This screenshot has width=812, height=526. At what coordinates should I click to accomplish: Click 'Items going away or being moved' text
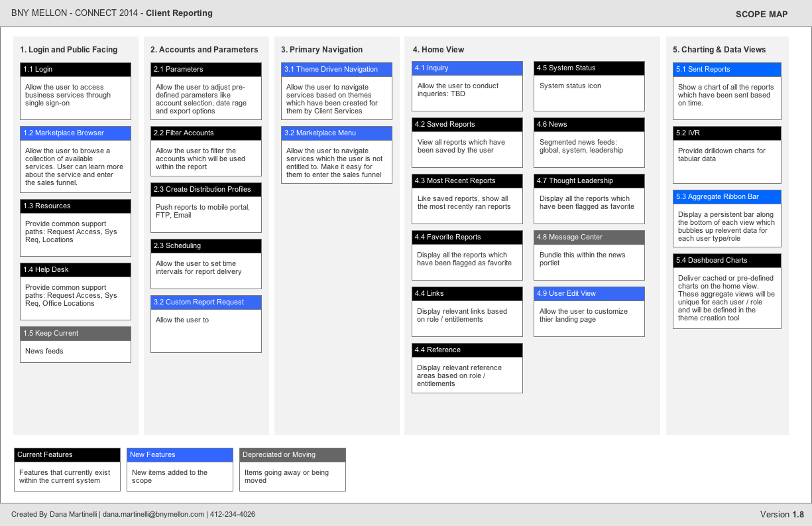pyautogui.click(x=286, y=477)
